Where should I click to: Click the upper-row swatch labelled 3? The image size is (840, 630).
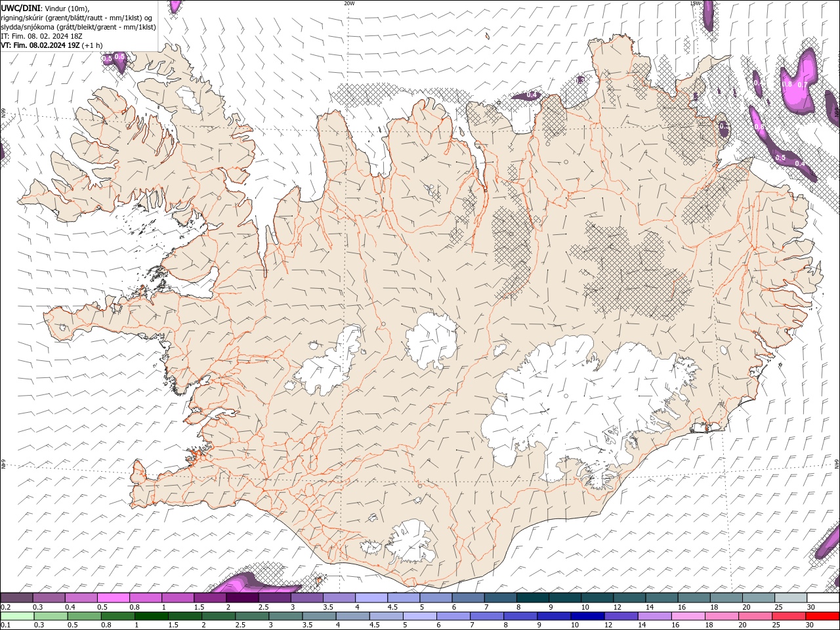tap(307, 598)
